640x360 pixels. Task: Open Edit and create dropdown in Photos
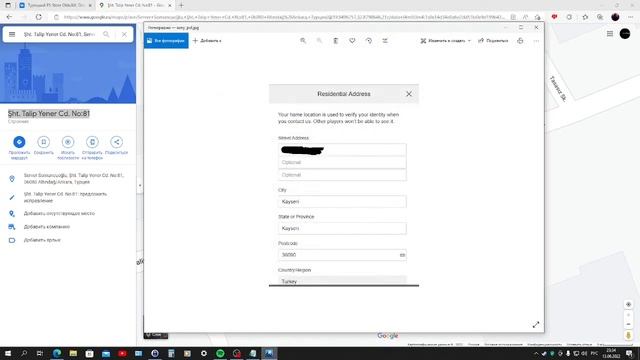[446, 41]
